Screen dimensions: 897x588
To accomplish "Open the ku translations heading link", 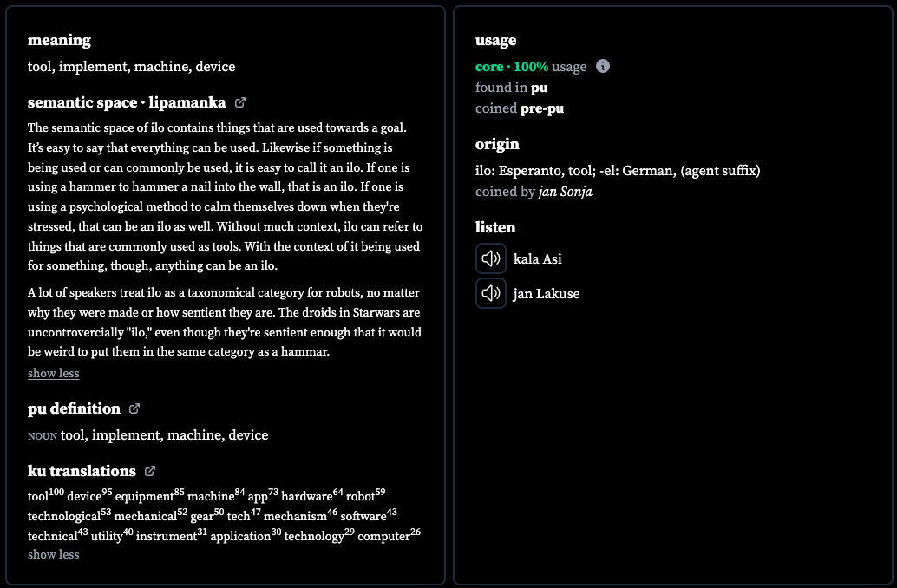I will tap(82, 471).
